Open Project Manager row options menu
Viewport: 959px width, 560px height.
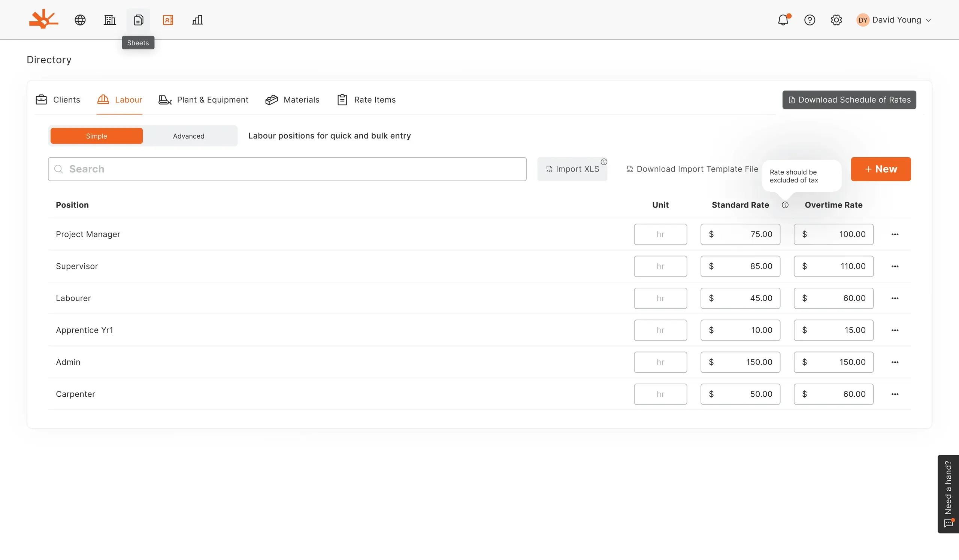coord(895,234)
